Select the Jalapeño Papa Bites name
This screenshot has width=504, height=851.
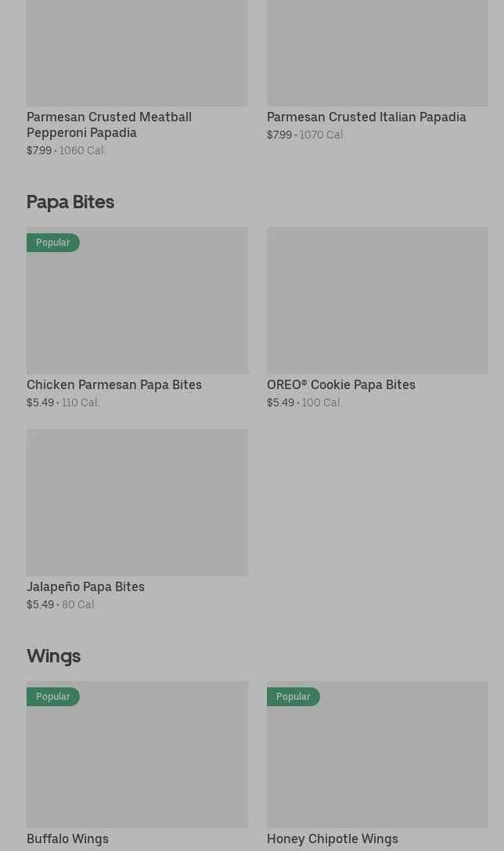click(x=85, y=586)
